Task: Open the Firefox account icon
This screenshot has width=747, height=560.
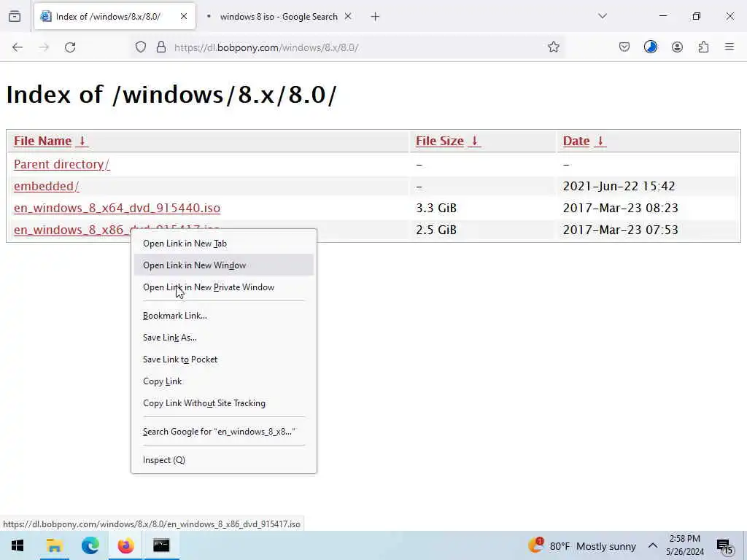Action: click(x=677, y=47)
